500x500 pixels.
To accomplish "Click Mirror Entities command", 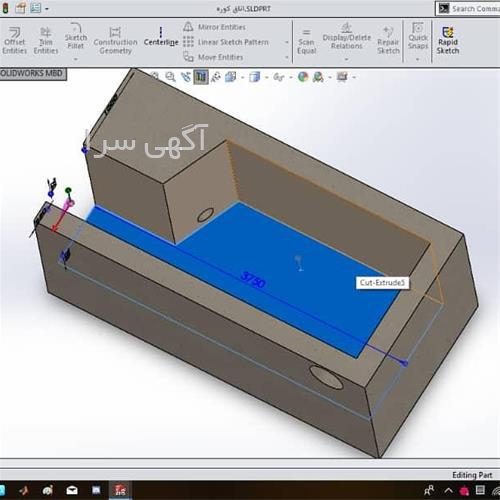I will 215,27.
